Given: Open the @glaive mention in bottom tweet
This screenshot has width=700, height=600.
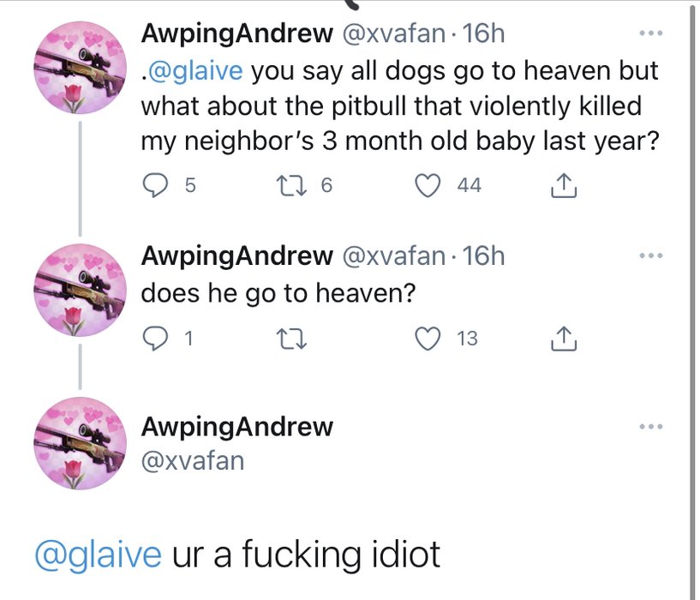Looking at the screenshot, I should click(98, 555).
